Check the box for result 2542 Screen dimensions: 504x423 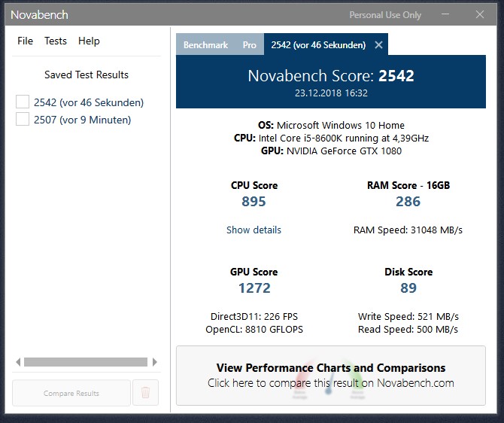23,102
